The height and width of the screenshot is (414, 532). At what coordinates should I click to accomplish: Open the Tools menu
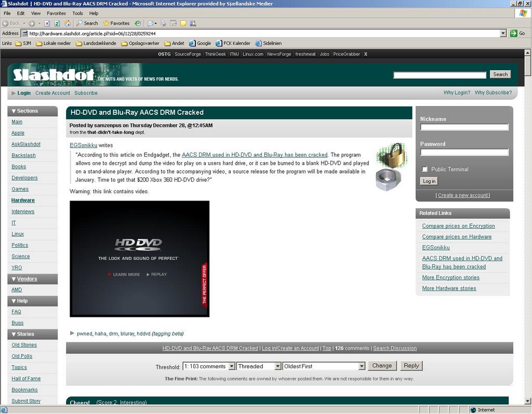(x=77, y=13)
